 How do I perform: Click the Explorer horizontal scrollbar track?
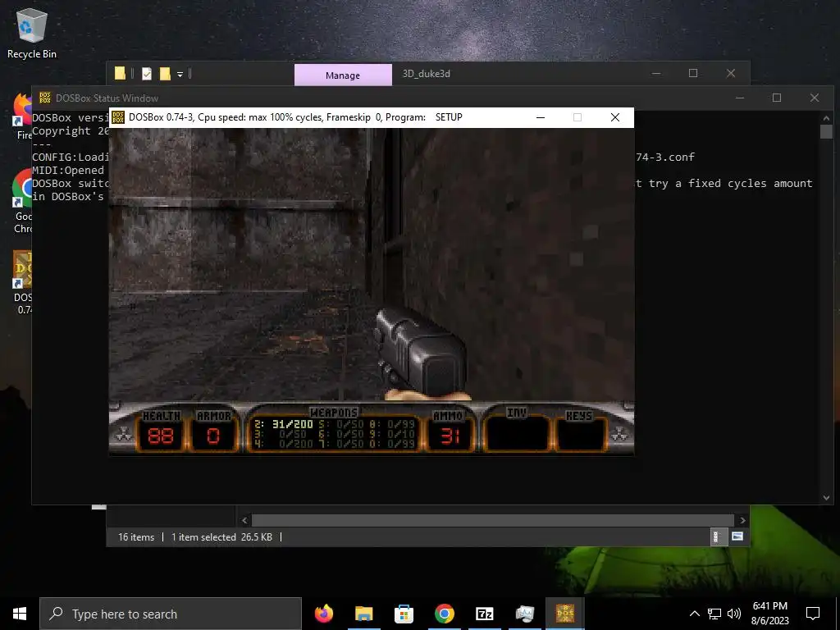click(492, 520)
